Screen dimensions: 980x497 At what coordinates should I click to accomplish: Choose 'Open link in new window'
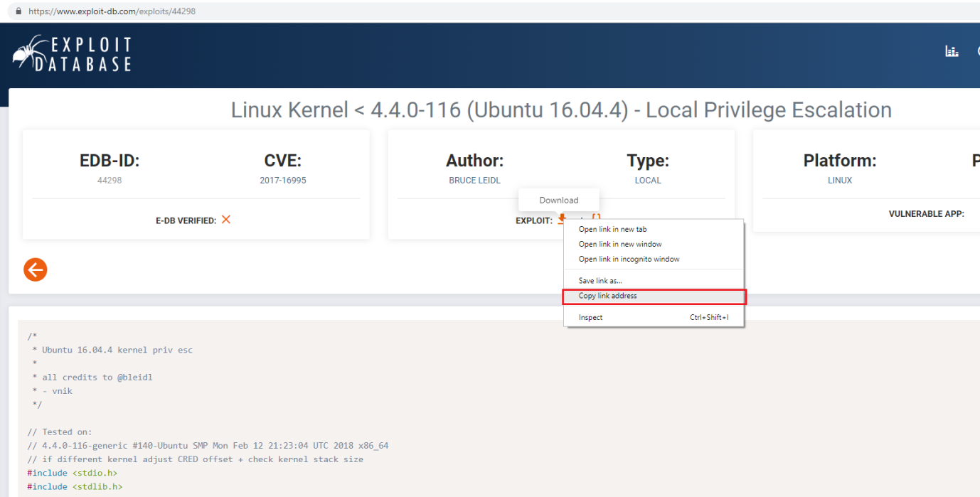619,245
